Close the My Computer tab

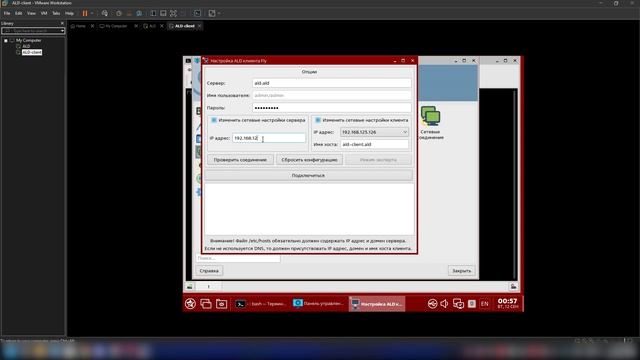[x=136, y=26]
